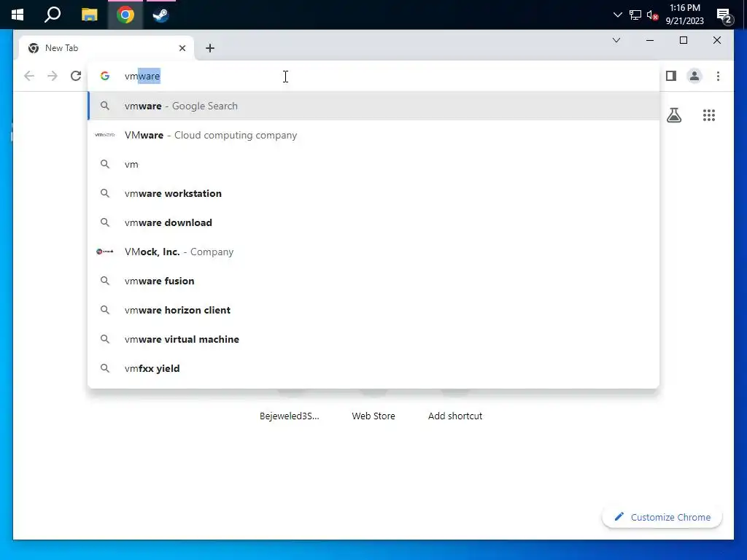The height and width of the screenshot is (560, 747).
Task: Go back to previous page
Action: (x=29, y=76)
